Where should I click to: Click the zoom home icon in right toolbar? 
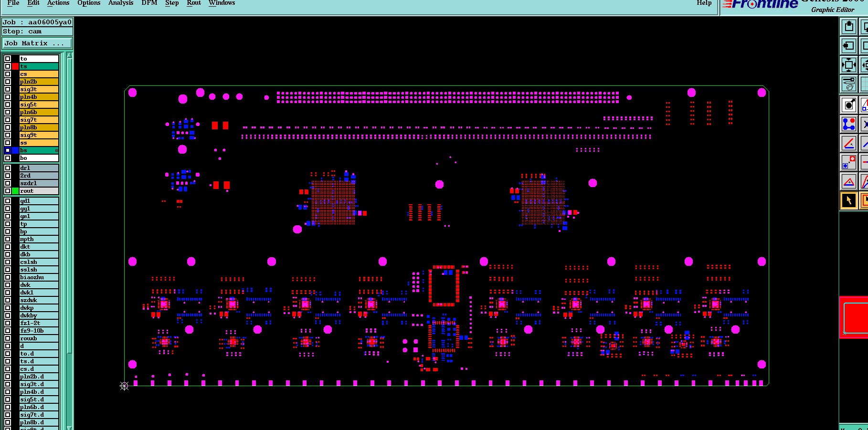pyautogui.click(x=848, y=26)
